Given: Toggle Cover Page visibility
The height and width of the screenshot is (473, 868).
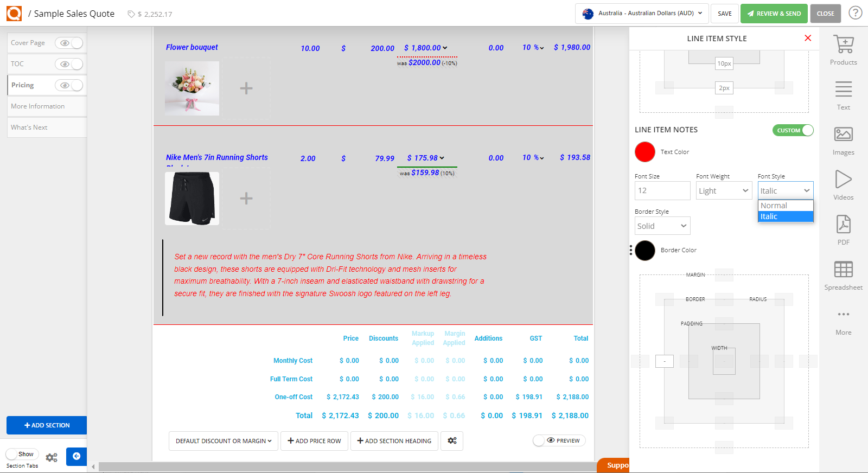Looking at the screenshot, I should pos(69,43).
